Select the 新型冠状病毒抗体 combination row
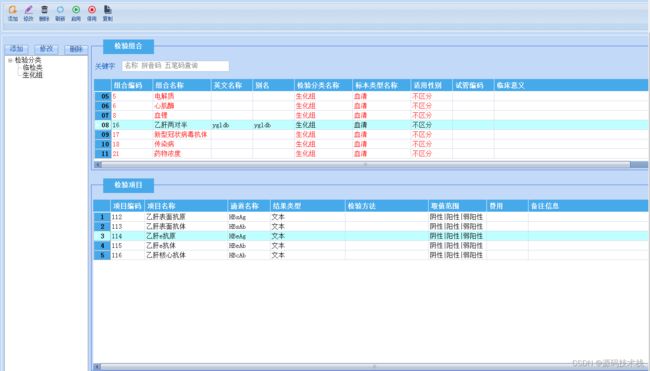 point(371,134)
